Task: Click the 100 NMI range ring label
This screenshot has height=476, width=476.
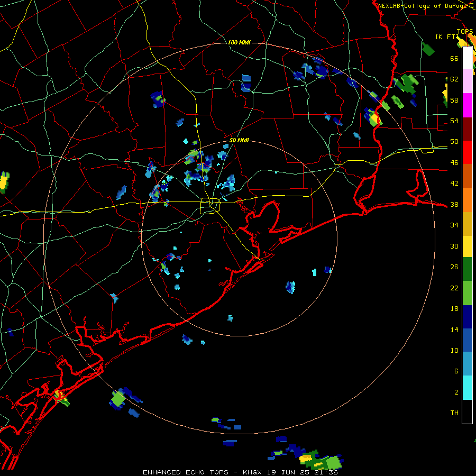Action: 239,42
